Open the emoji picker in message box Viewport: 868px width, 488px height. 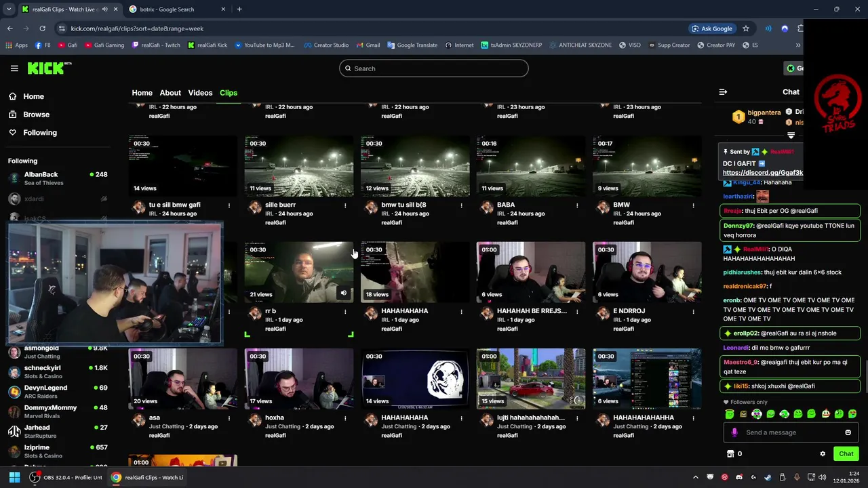pos(848,432)
